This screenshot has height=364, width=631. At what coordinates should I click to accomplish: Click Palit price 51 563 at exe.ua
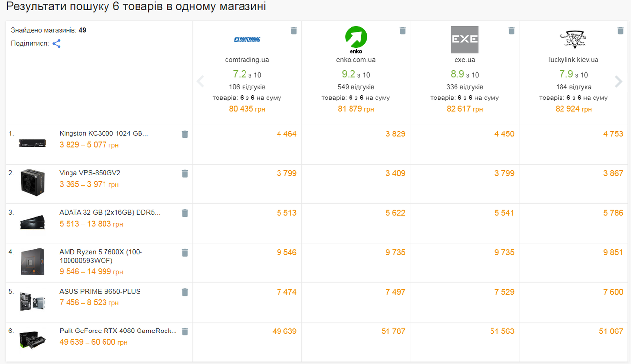pyautogui.click(x=502, y=331)
